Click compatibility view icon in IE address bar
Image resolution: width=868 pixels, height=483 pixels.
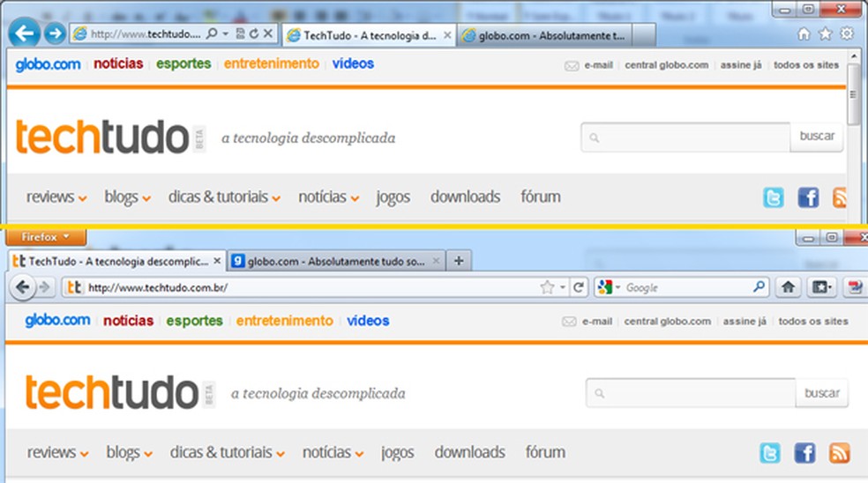240,33
